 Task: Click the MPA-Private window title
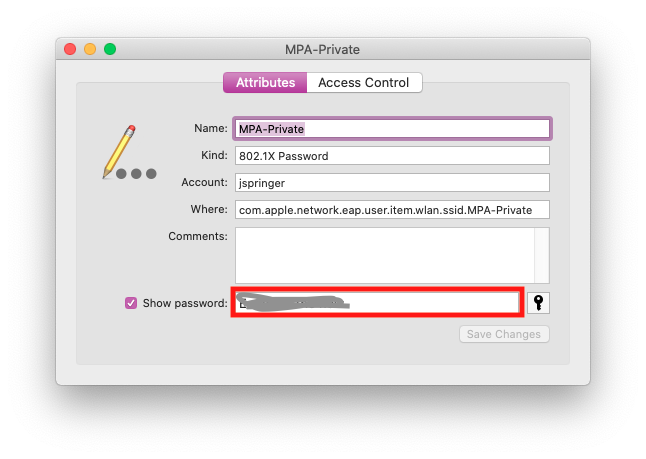[x=322, y=48]
